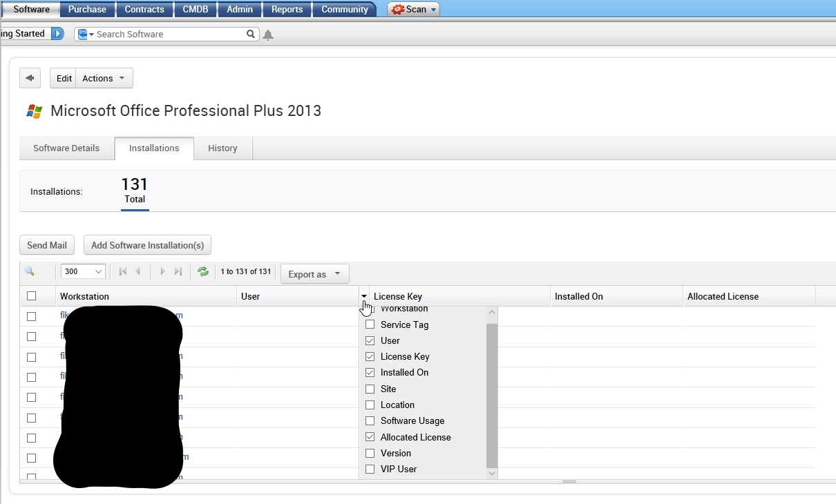Image resolution: width=836 pixels, height=504 pixels.
Task: Sort by the User column header
Action: coord(298,296)
